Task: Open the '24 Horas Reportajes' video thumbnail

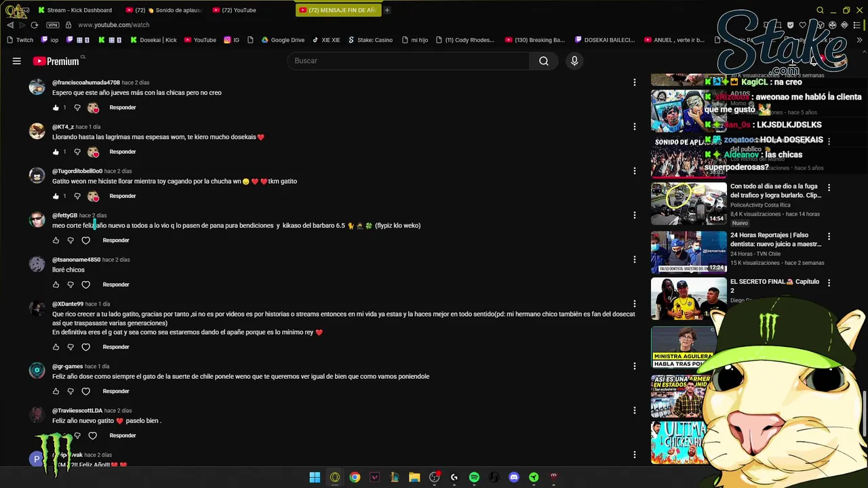Action: coord(688,251)
